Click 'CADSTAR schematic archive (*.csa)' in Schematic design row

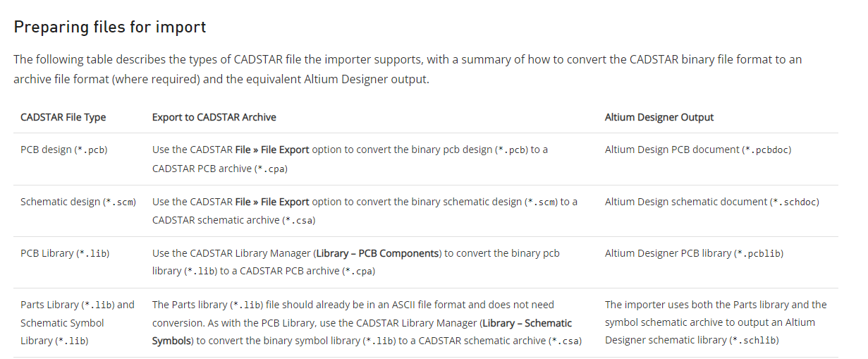(x=233, y=220)
